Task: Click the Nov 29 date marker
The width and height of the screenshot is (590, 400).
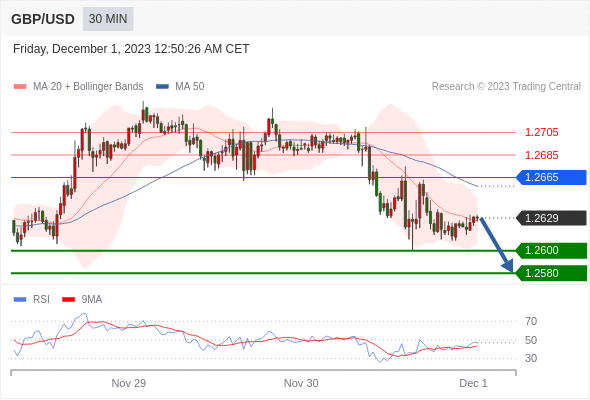Action: tap(129, 383)
